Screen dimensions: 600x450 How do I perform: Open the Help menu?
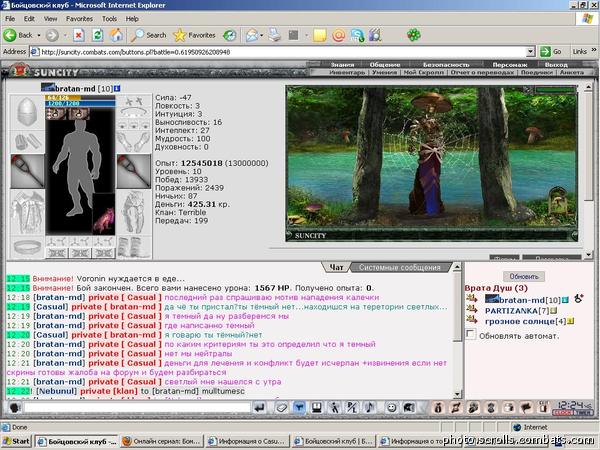(x=132, y=19)
